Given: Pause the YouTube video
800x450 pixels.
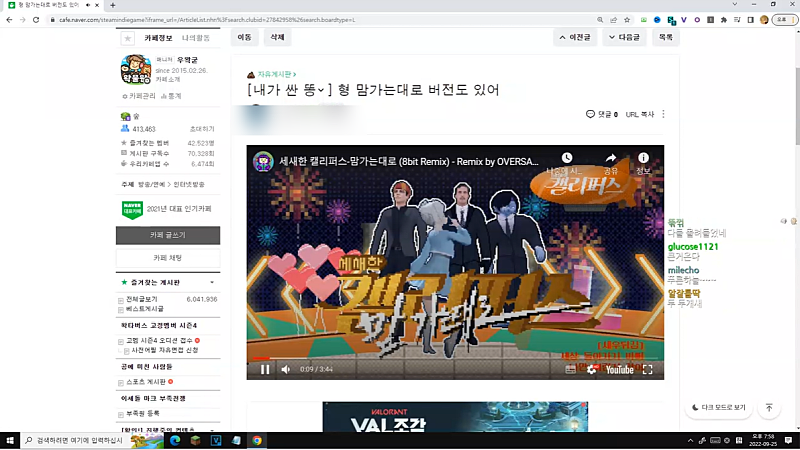Looking at the screenshot, I should tap(265, 369).
